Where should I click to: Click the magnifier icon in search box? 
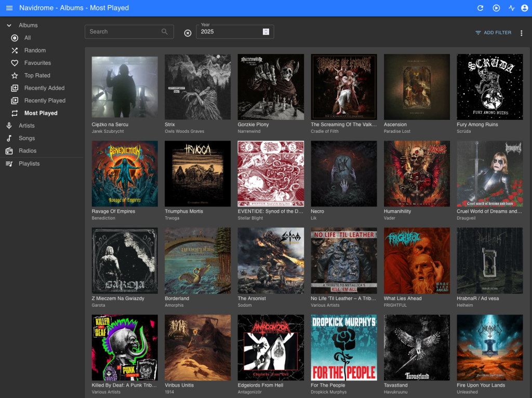point(165,32)
